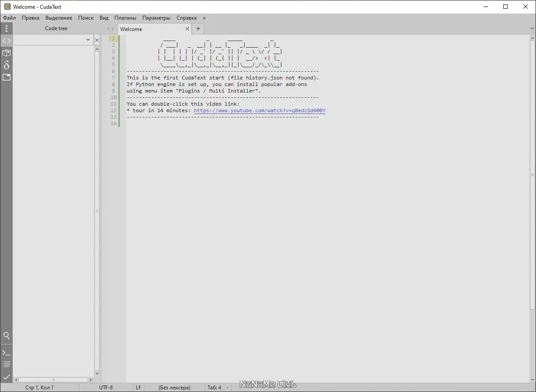Maximize the CudaText window
The width and height of the screenshot is (536, 392).
pyautogui.click(x=505, y=7)
